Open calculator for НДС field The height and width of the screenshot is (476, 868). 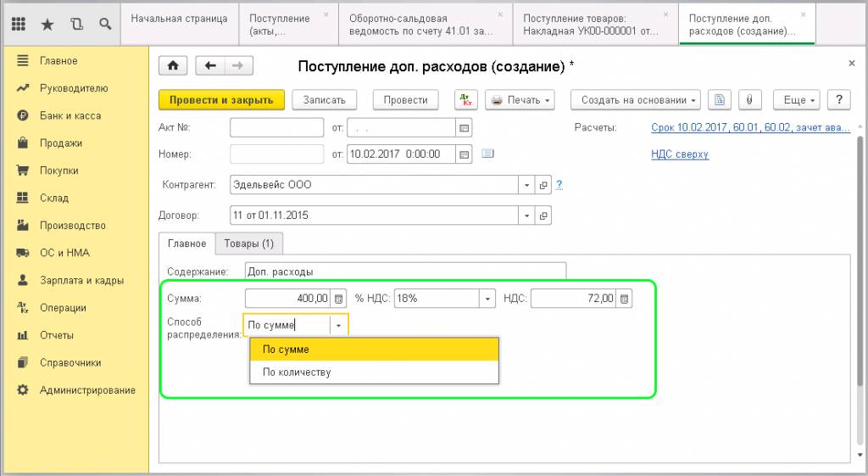click(624, 299)
